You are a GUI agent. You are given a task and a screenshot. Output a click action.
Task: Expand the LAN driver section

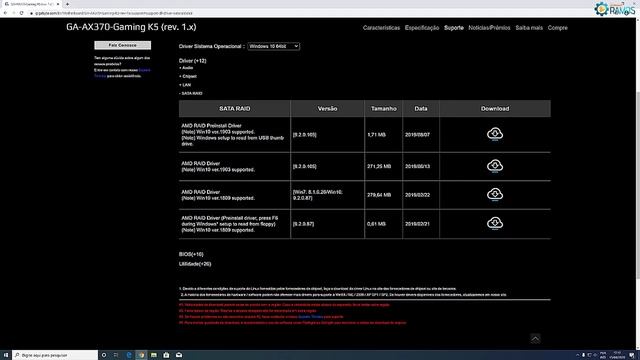point(185,85)
